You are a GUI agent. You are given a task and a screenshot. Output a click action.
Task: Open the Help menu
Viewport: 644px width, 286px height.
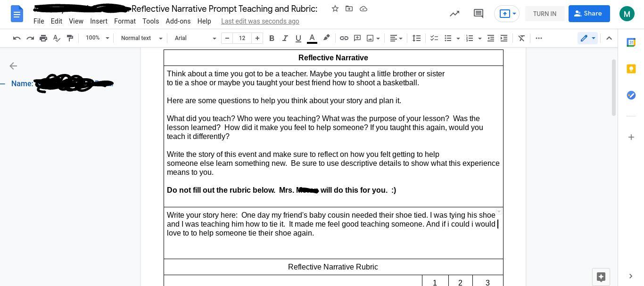[x=204, y=21]
